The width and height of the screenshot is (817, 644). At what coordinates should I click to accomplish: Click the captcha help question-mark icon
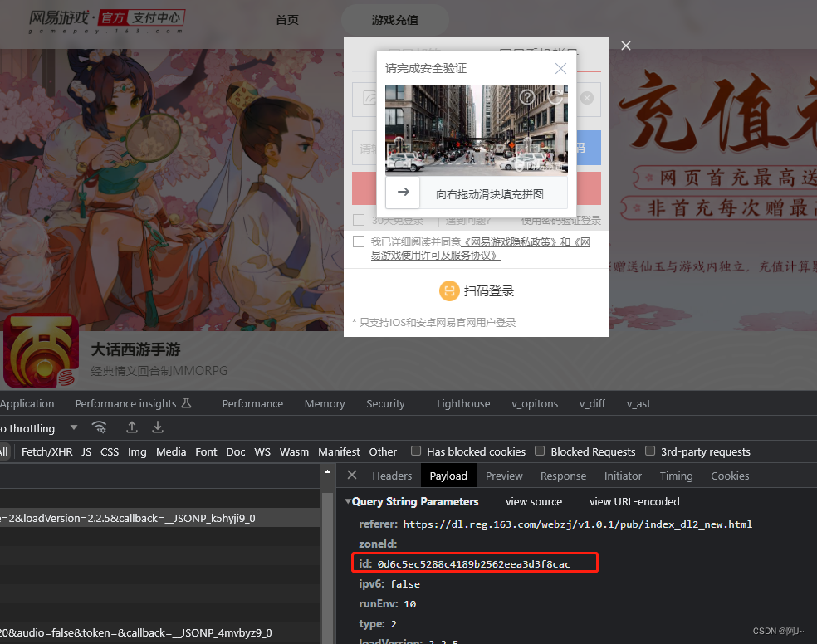pos(527,97)
